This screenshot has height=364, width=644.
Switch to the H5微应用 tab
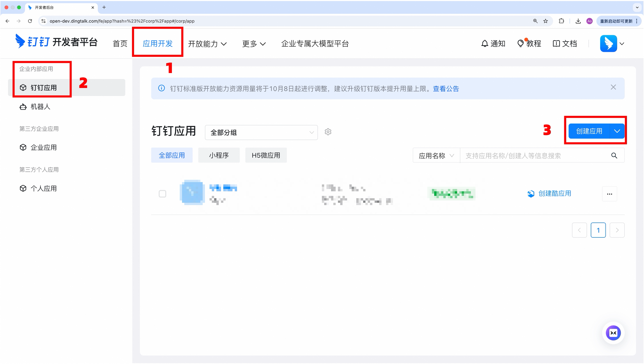(266, 155)
